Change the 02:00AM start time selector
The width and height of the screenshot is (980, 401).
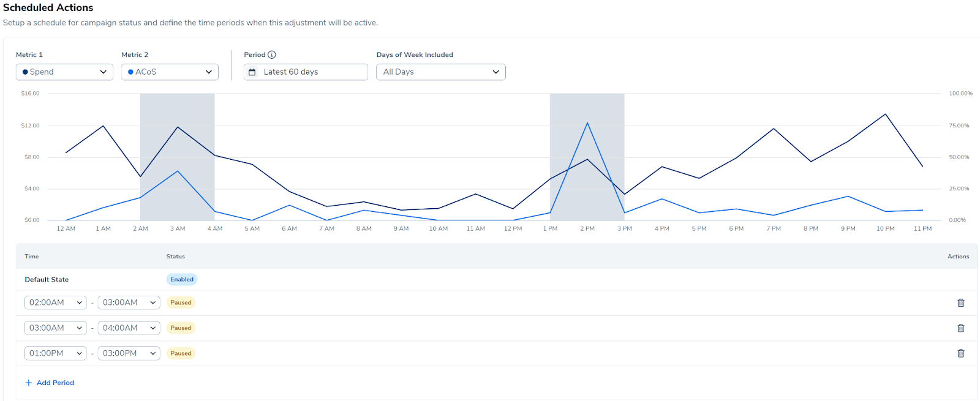pos(56,302)
